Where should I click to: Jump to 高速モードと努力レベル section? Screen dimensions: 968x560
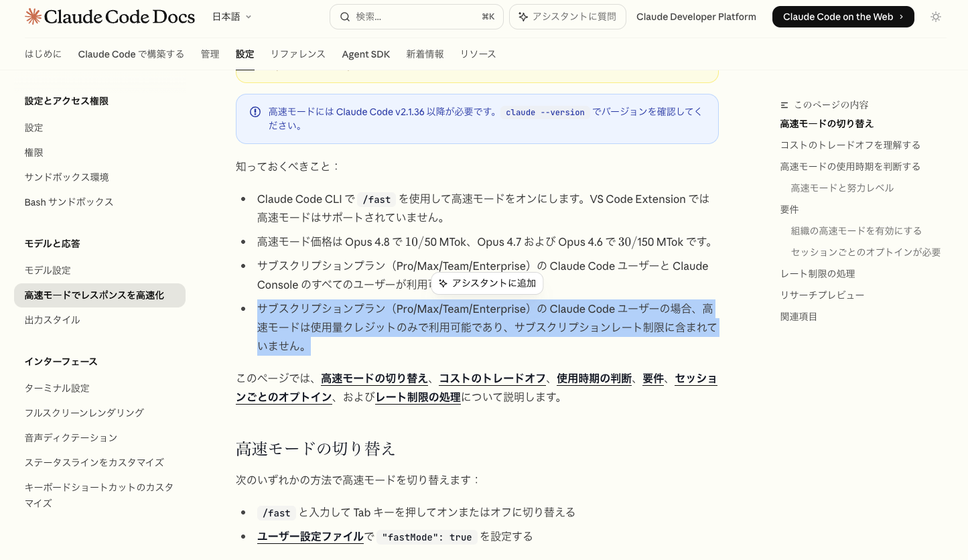[842, 188]
